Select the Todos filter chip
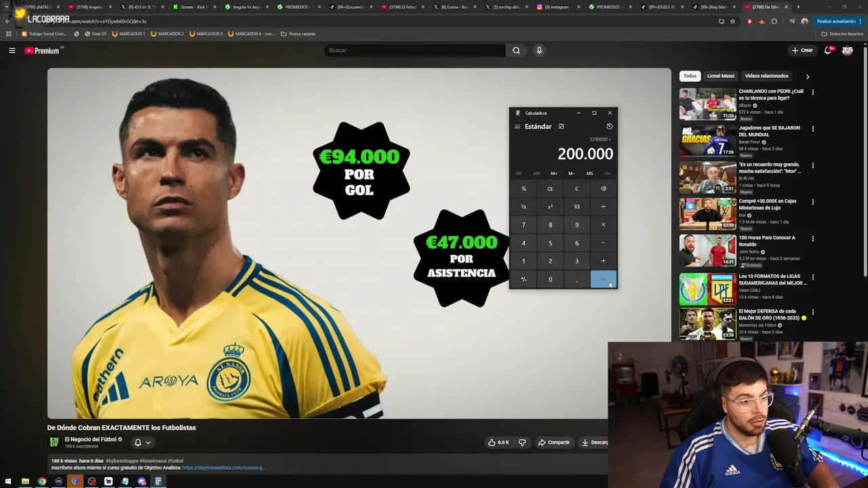868x488 pixels. [x=690, y=76]
